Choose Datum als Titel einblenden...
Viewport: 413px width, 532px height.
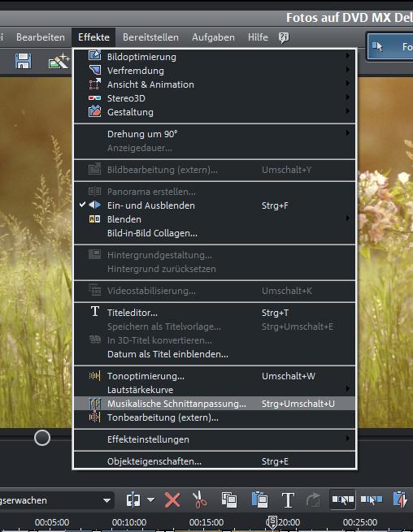pos(215,354)
